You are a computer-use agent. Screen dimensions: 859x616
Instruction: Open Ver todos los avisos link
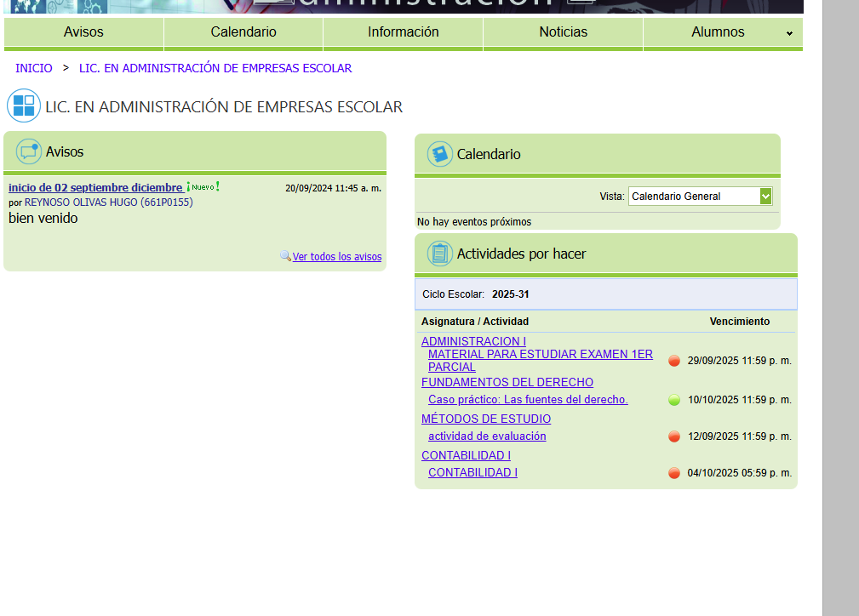tap(337, 256)
